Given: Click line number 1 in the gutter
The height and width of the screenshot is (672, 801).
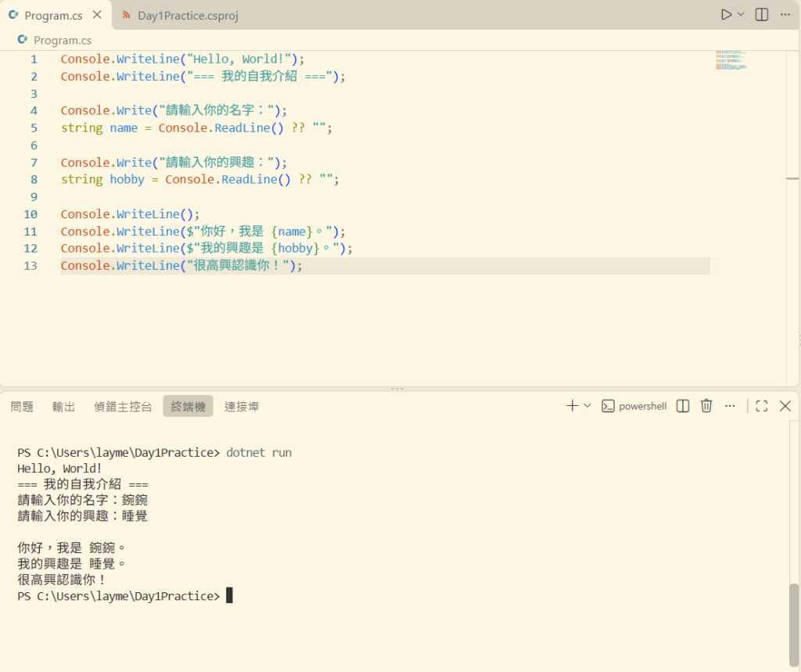Looking at the screenshot, I should pyautogui.click(x=34, y=59).
